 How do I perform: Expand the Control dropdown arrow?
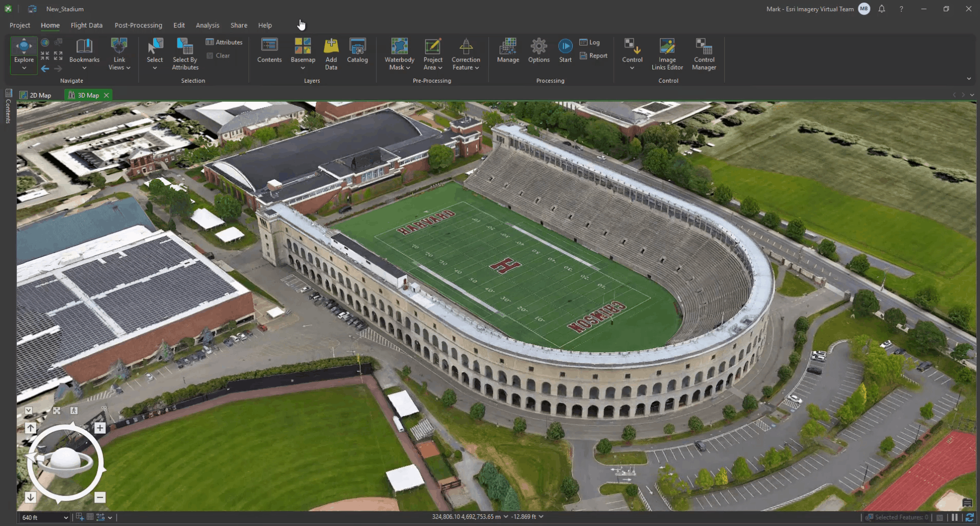click(632, 68)
